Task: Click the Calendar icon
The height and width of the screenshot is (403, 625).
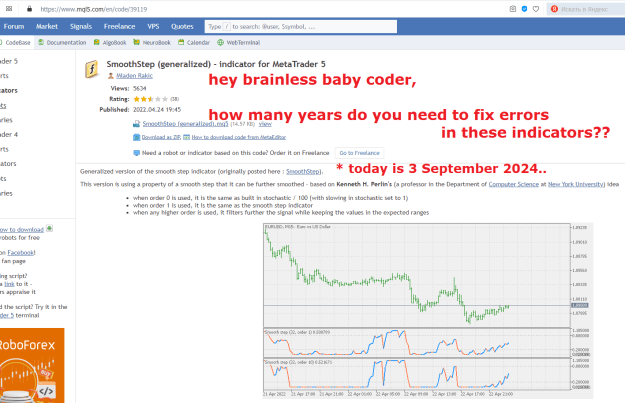Action: (x=181, y=42)
